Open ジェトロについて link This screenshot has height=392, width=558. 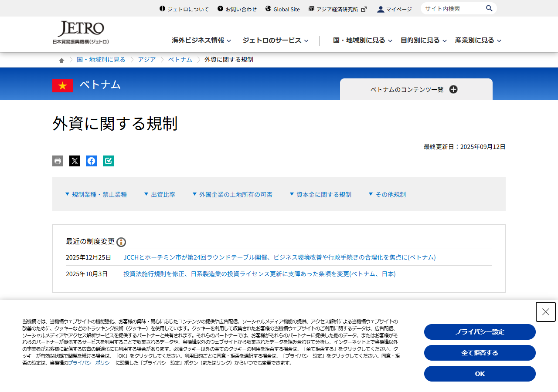(x=184, y=9)
